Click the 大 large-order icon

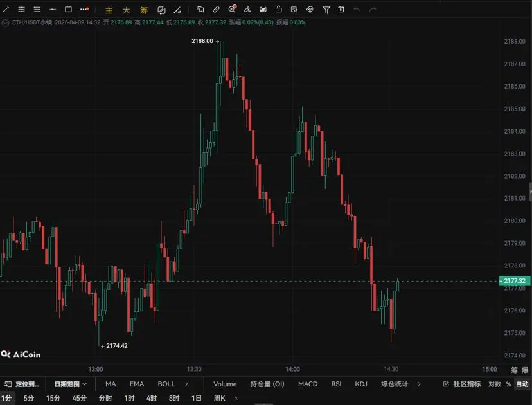126,10
